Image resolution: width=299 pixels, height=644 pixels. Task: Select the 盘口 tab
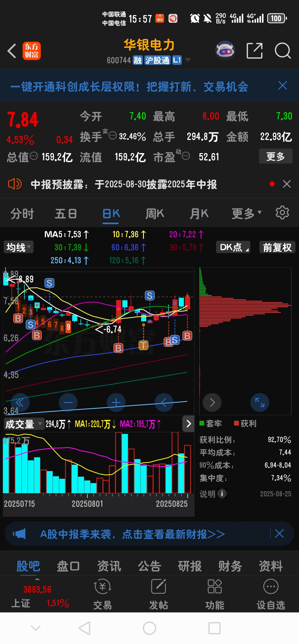coord(68,566)
